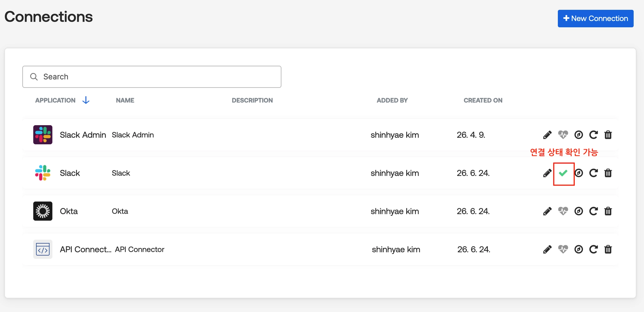Select the Okta connection name cell
Image resolution: width=644 pixels, height=312 pixels.
(x=120, y=211)
